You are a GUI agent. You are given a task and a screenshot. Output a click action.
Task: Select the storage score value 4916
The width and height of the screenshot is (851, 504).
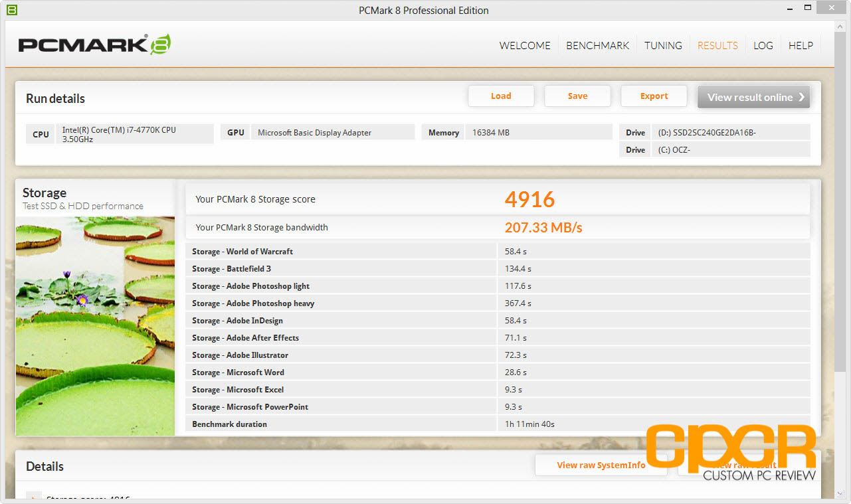click(529, 199)
